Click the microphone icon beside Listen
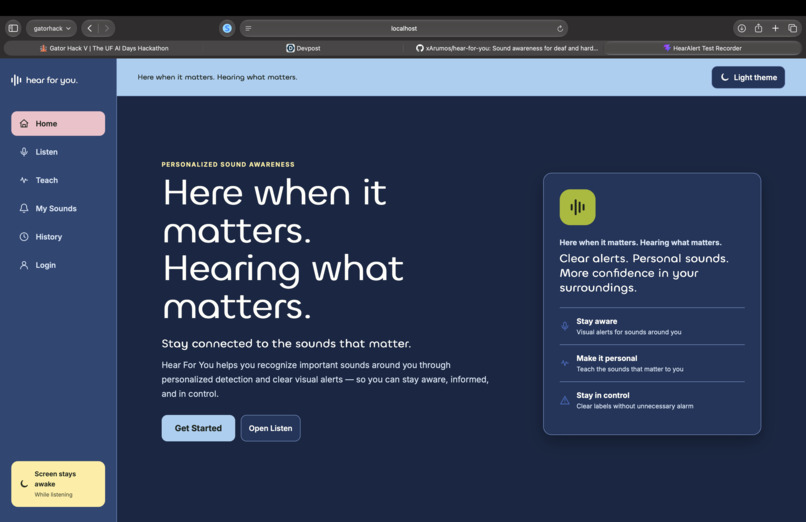This screenshot has height=522, width=806. coord(24,152)
